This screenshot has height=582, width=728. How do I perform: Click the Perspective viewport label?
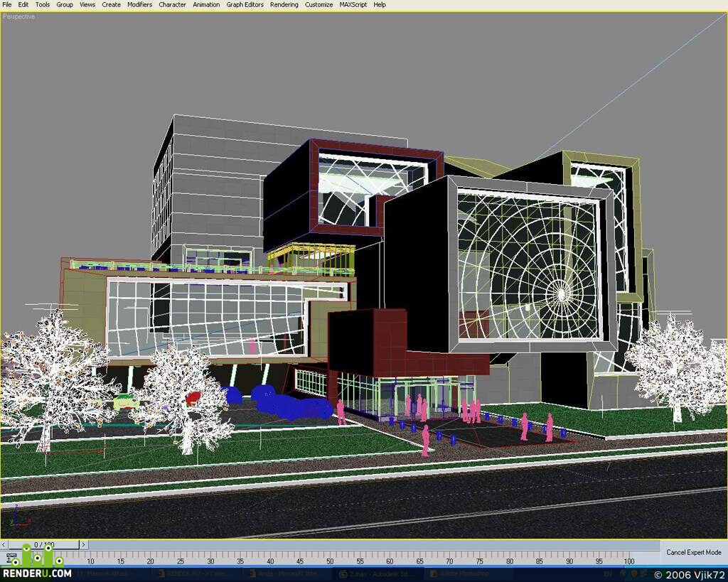click(18, 17)
